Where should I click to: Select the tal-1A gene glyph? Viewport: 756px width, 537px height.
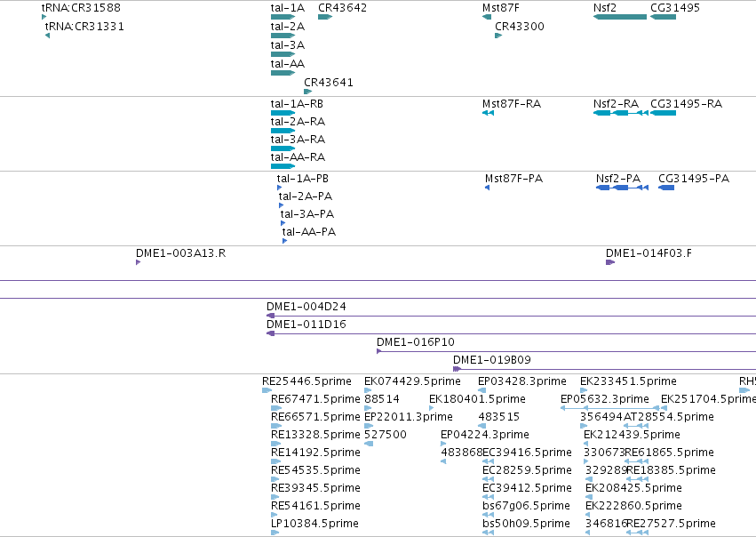click(283, 17)
